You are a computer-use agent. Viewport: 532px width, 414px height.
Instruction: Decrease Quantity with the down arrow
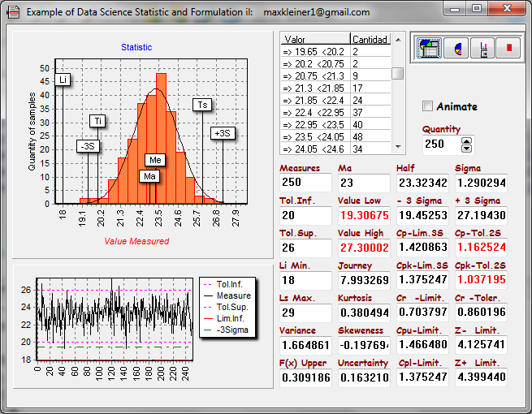(x=466, y=148)
